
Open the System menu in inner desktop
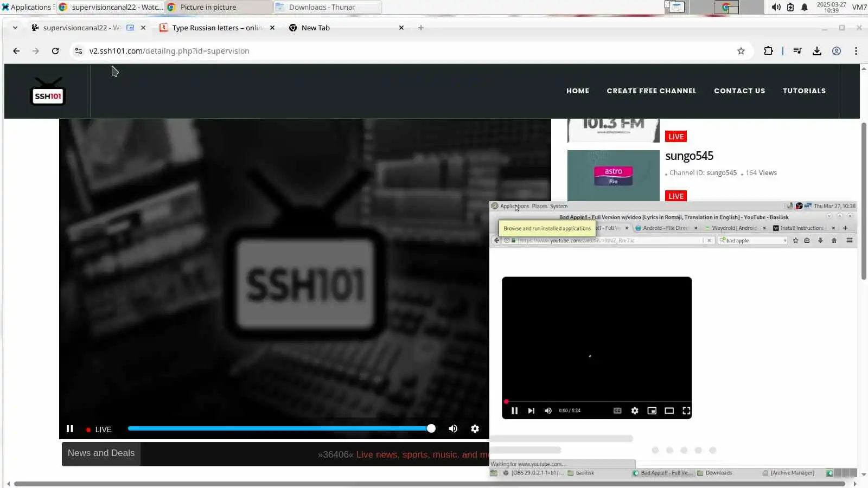(559, 206)
